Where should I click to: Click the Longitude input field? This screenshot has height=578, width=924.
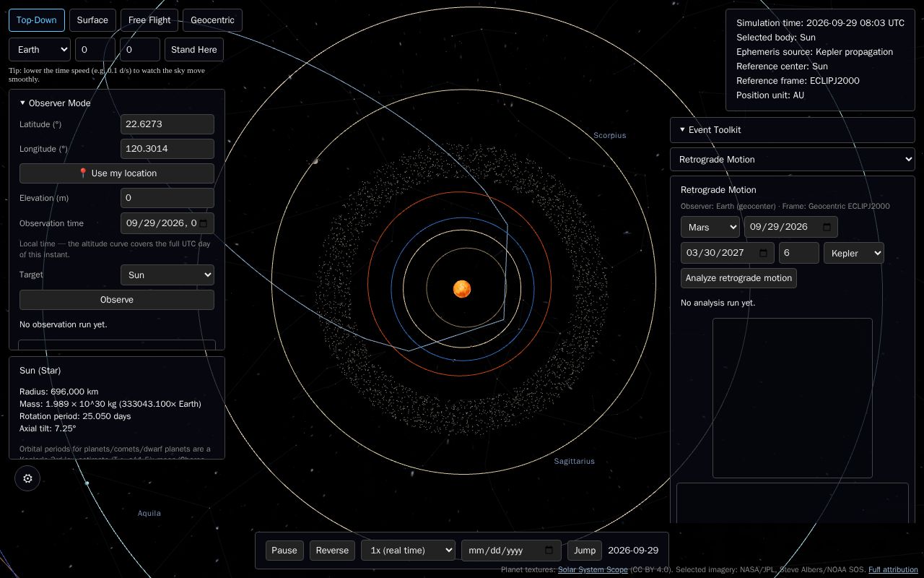pos(167,149)
